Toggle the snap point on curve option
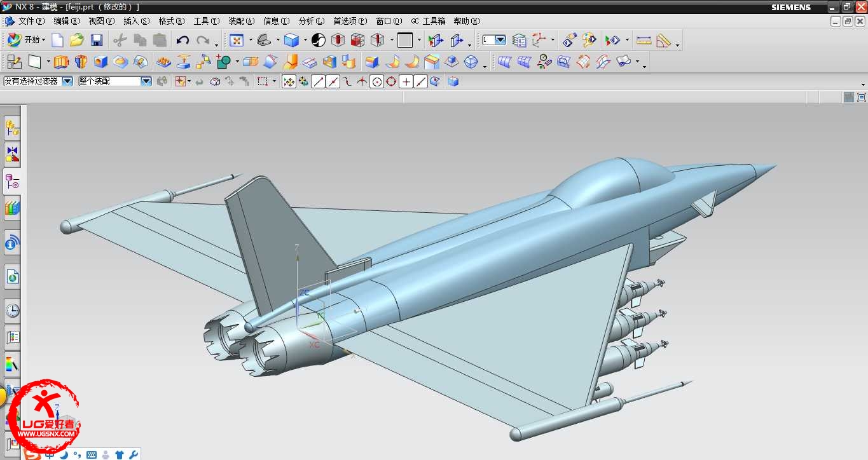 pyautogui.click(x=421, y=82)
